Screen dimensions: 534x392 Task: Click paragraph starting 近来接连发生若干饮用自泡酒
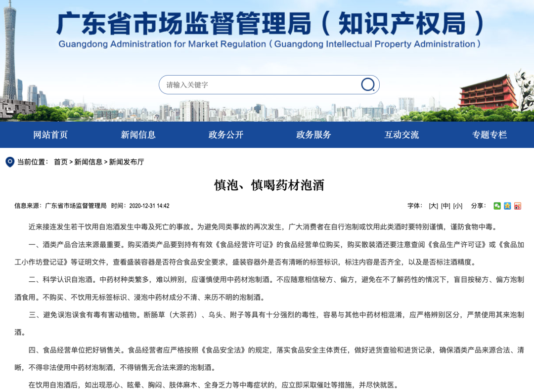click(263, 227)
